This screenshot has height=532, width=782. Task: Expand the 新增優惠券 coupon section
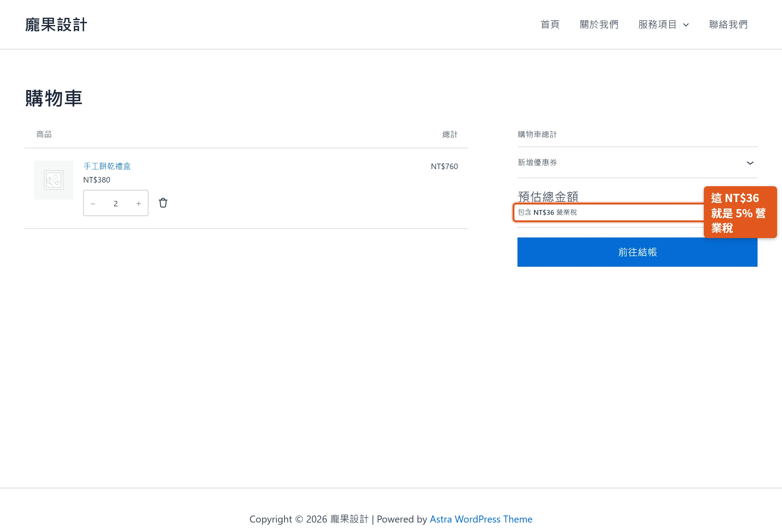[637, 163]
